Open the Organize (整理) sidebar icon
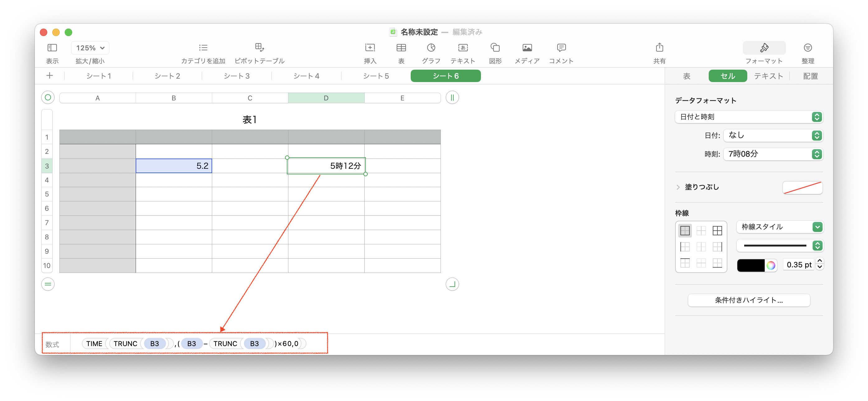 point(807,48)
